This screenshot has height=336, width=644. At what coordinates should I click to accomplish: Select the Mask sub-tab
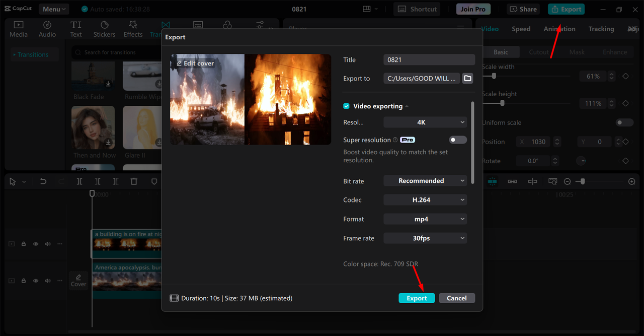click(x=577, y=52)
